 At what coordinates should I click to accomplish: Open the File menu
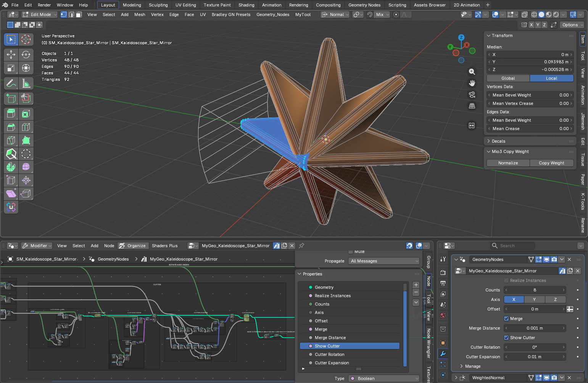(x=15, y=5)
